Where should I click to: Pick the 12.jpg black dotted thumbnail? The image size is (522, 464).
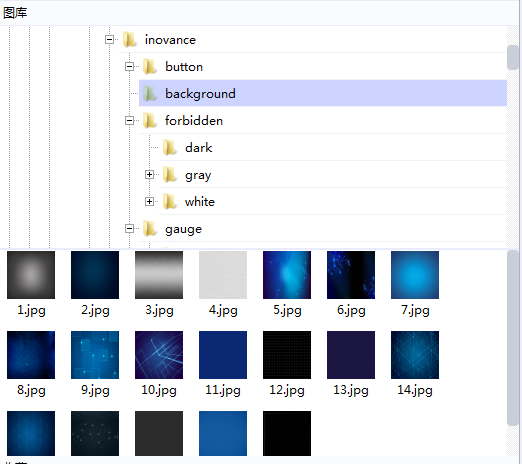click(x=287, y=355)
